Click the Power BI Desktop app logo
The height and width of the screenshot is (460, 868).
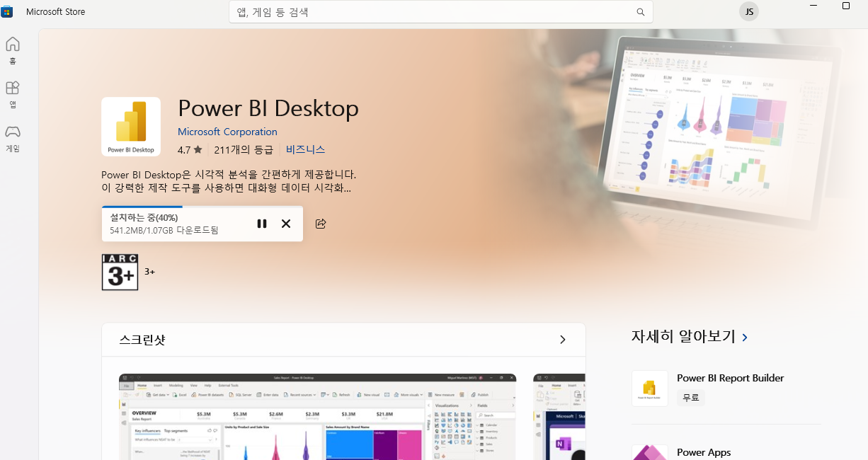point(131,127)
